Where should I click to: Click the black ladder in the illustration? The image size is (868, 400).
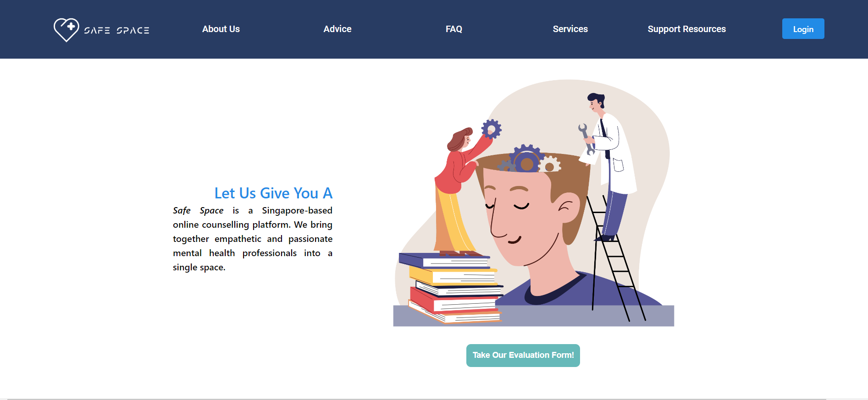616,258
